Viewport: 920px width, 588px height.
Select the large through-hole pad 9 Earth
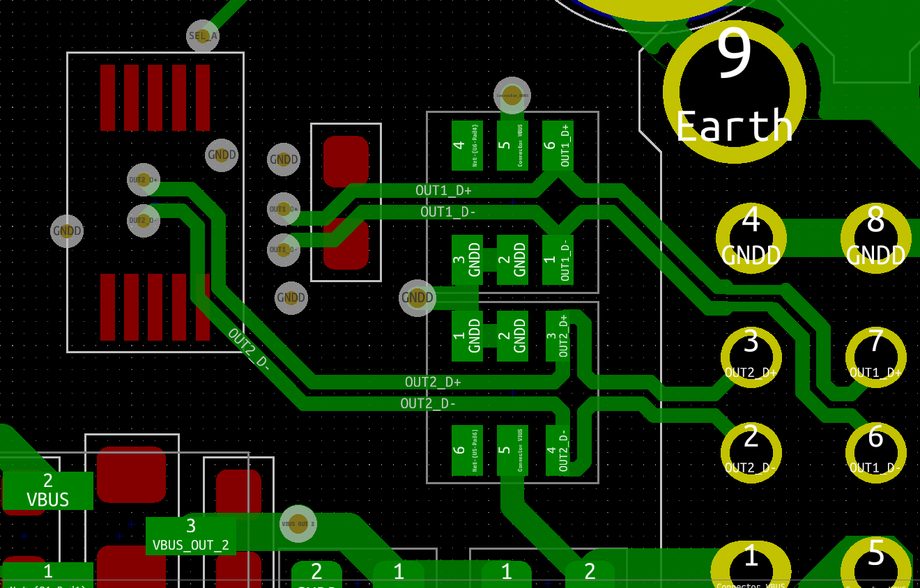(x=735, y=91)
